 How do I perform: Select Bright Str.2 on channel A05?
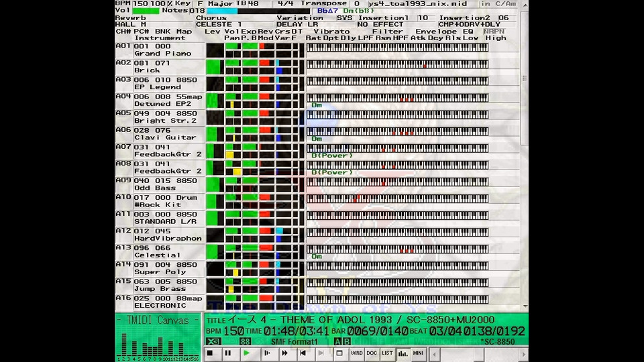(165, 121)
